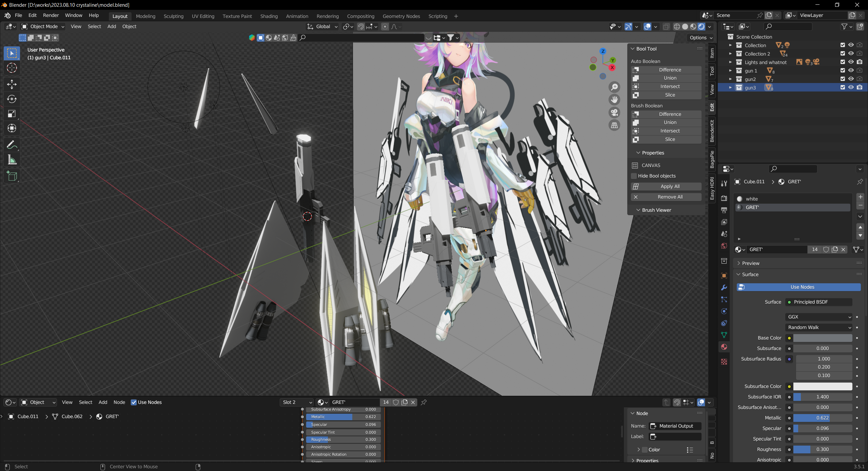Open GGX distribution dropdown
868x471 pixels.
(x=818, y=317)
